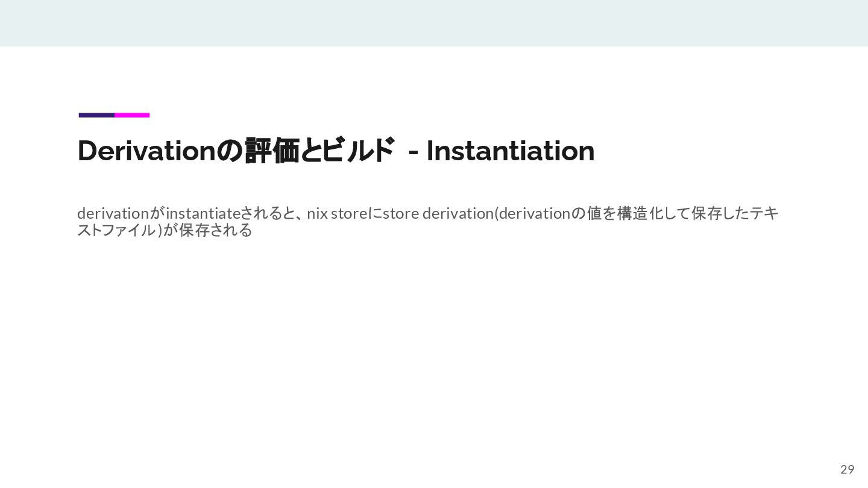Click the opening parenthesis before derivationの値
Screen dimensions: 868x488
(496, 213)
